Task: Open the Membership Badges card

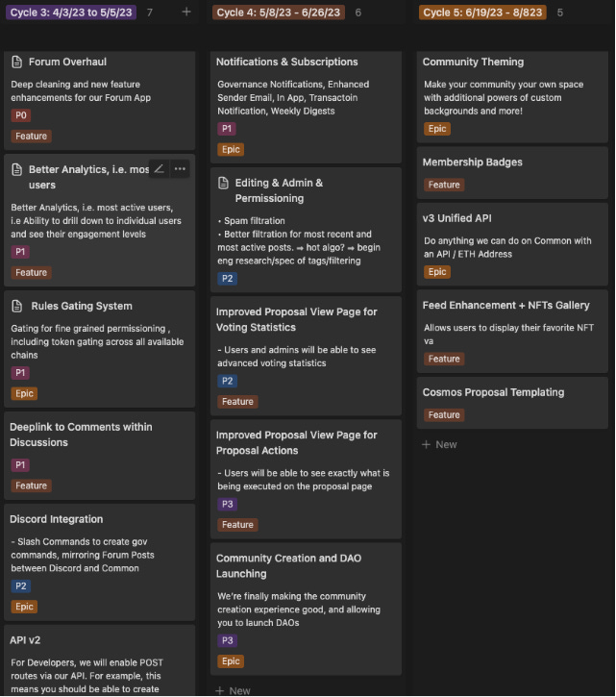Action: click(512, 173)
